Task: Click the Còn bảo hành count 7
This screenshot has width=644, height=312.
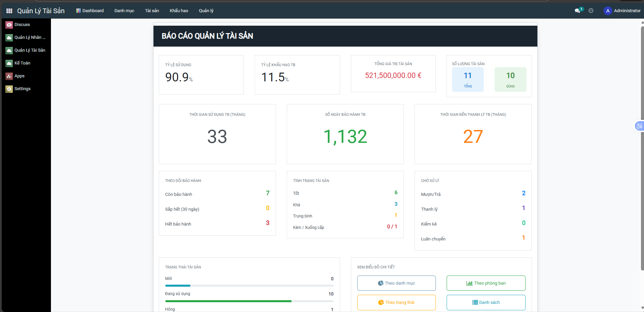Action: click(268, 193)
